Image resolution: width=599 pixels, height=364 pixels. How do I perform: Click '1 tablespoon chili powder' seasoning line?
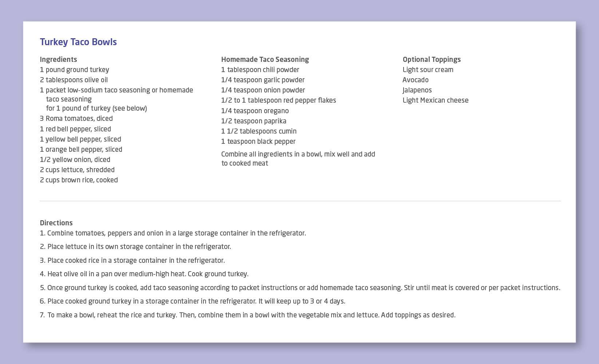click(x=260, y=70)
